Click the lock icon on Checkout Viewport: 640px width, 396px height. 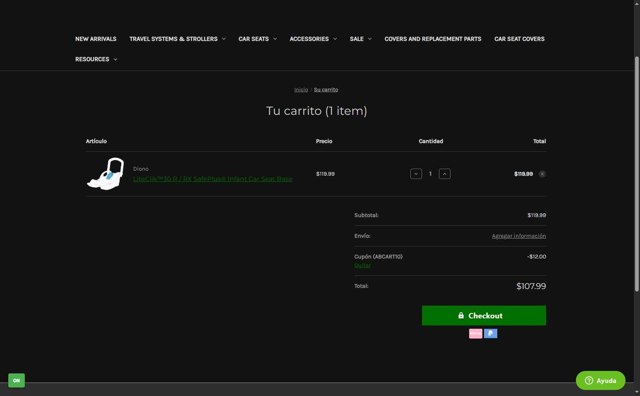pos(461,316)
